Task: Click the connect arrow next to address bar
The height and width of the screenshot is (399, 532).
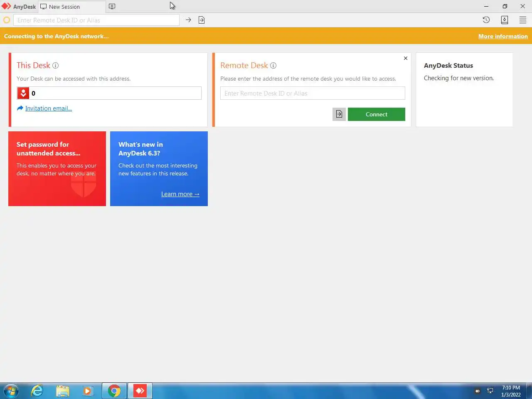Action: click(x=188, y=20)
